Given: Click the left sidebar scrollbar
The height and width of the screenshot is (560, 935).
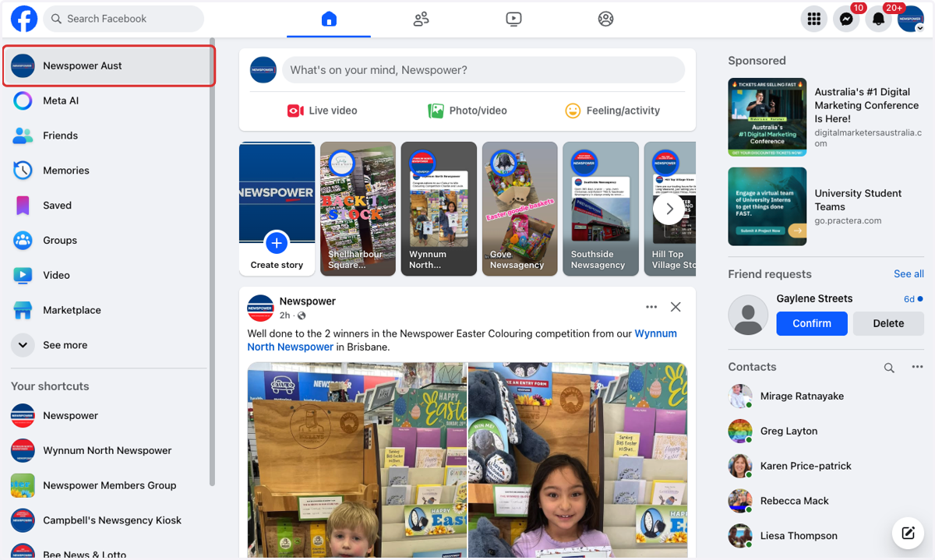Looking at the screenshot, I should pyautogui.click(x=212, y=262).
